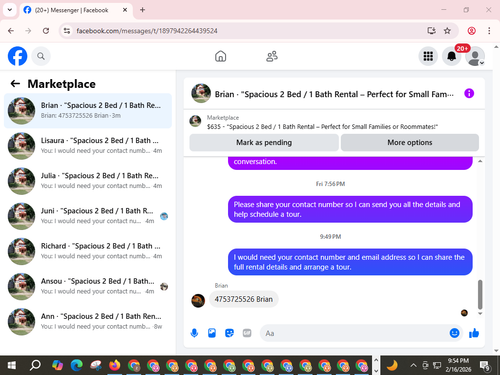View site information icon in address bar

tap(67, 31)
